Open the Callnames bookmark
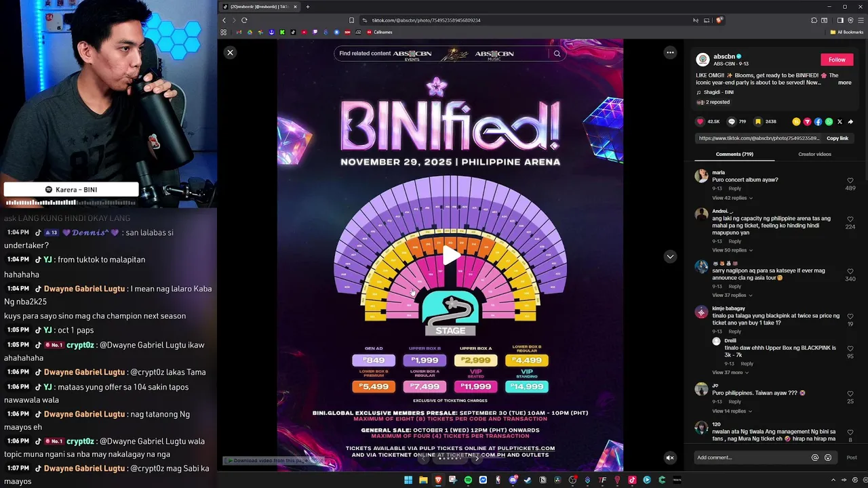 pos(380,32)
